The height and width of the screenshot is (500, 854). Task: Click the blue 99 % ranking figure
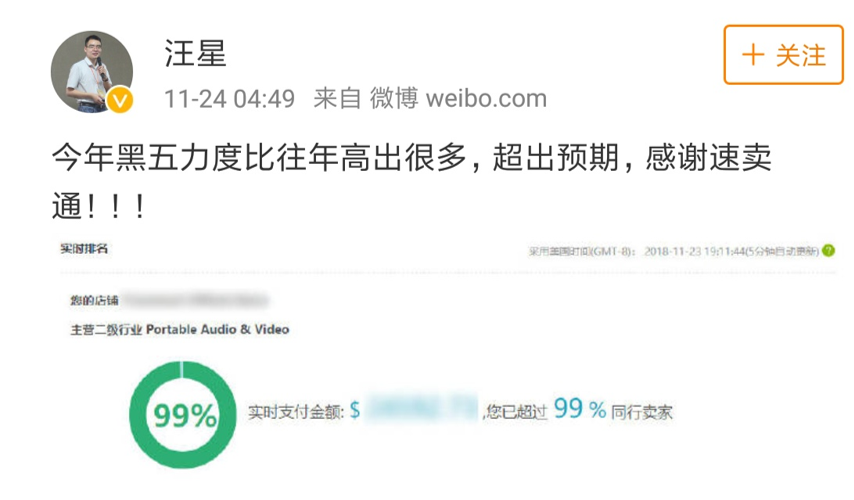580,408
